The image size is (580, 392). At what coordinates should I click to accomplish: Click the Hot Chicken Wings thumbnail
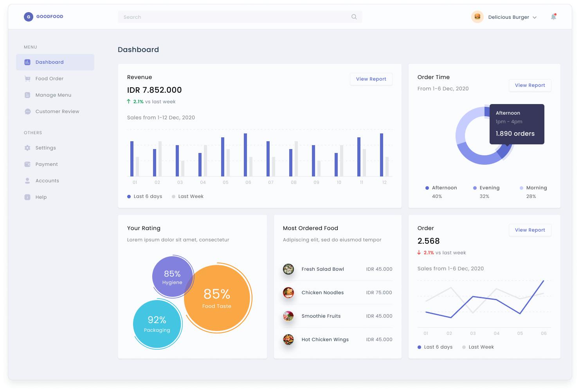tap(288, 340)
